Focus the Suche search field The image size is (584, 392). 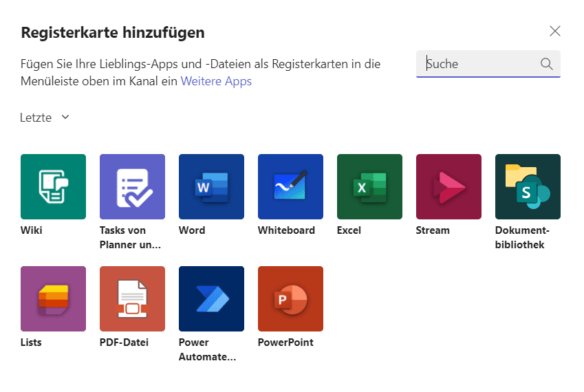480,64
